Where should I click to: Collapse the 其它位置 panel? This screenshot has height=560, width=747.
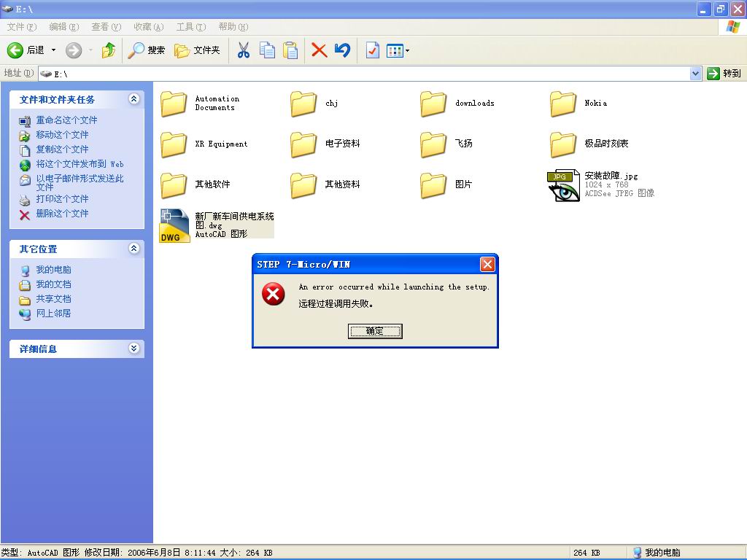(133, 249)
